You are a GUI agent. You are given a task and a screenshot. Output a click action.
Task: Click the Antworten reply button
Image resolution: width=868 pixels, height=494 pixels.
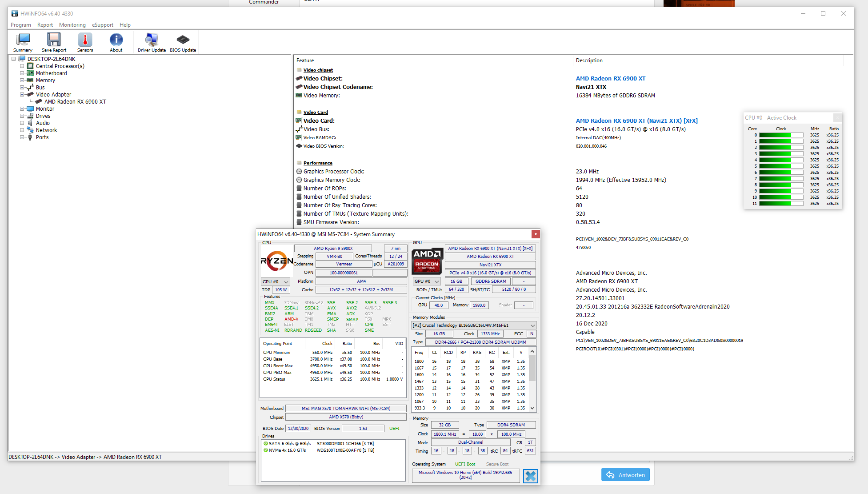click(625, 475)
